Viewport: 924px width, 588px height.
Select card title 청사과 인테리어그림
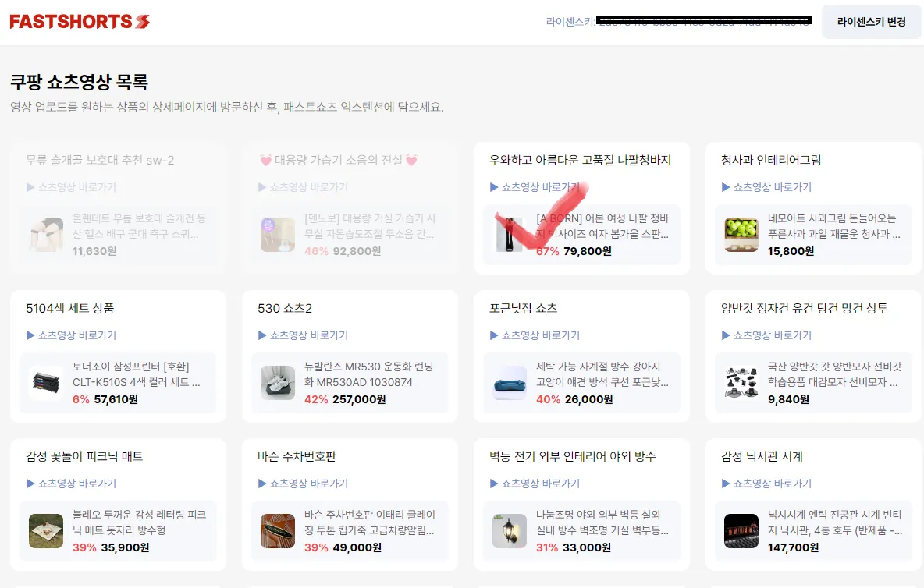[x=771, y=160]
